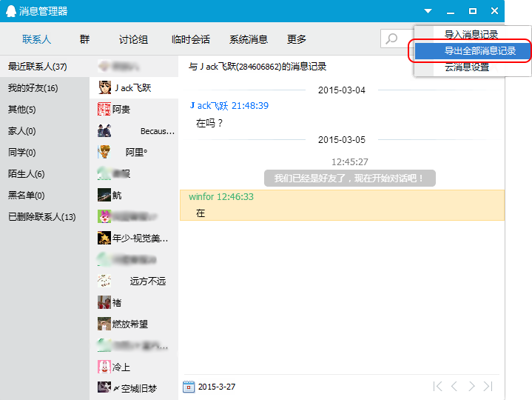Click the Jack飞跃 contact avatar

104,87
